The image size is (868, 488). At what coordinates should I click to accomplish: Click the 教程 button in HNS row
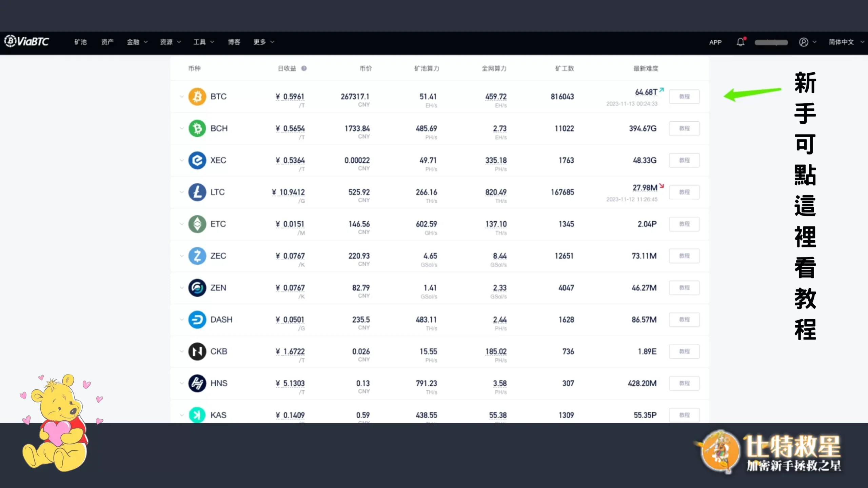point(684,383)
